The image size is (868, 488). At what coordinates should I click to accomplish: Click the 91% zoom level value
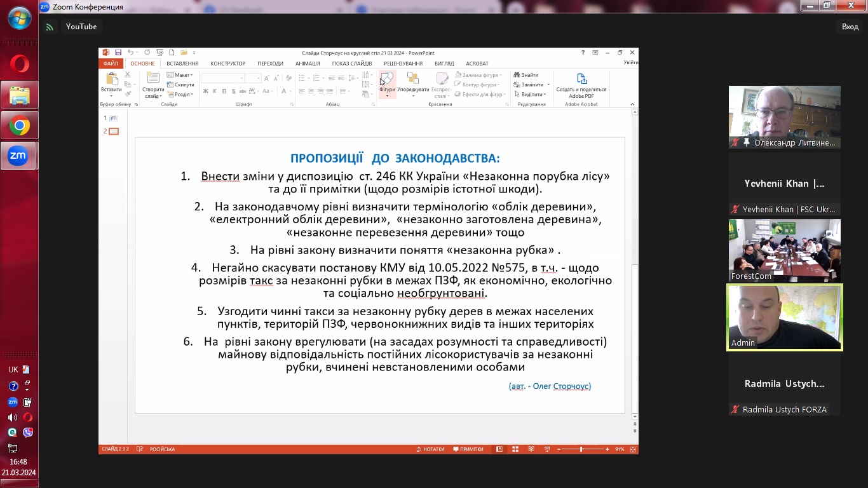point(620,449)
